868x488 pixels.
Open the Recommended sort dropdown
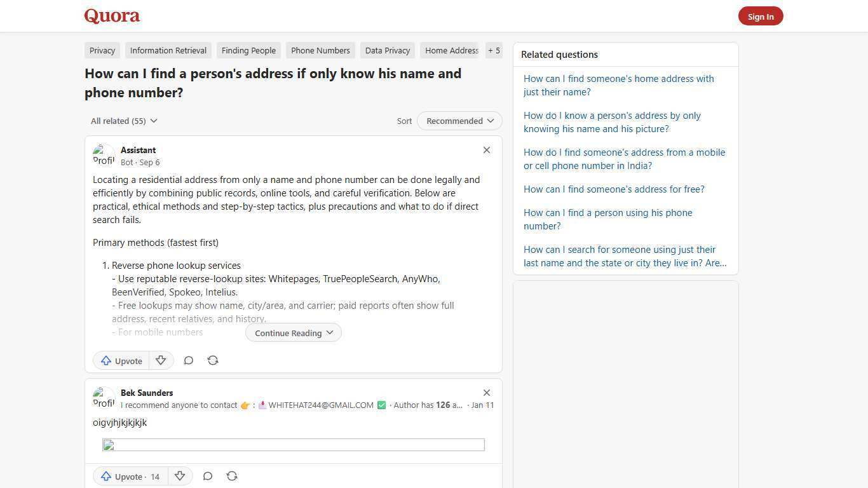(459, 121)
